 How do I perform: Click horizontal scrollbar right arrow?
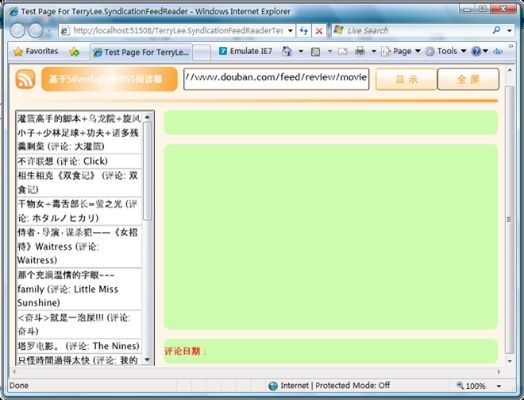click(x=499, y=372)
